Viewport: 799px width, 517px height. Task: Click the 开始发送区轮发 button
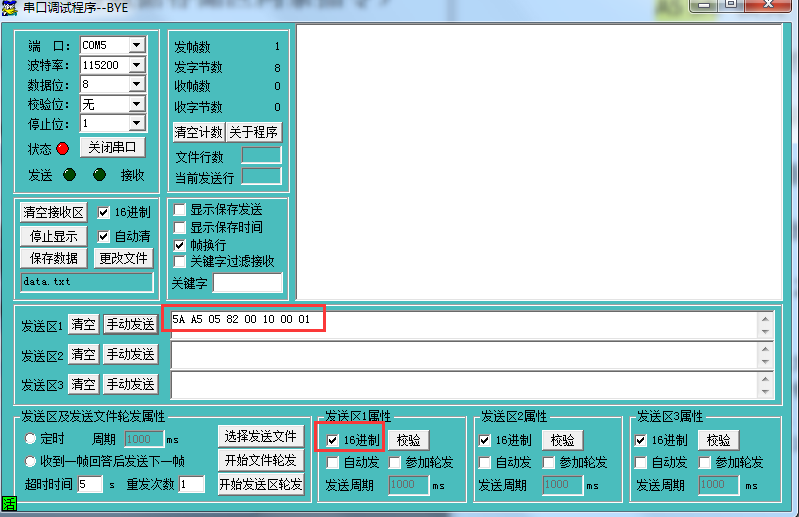click(261, 484)
